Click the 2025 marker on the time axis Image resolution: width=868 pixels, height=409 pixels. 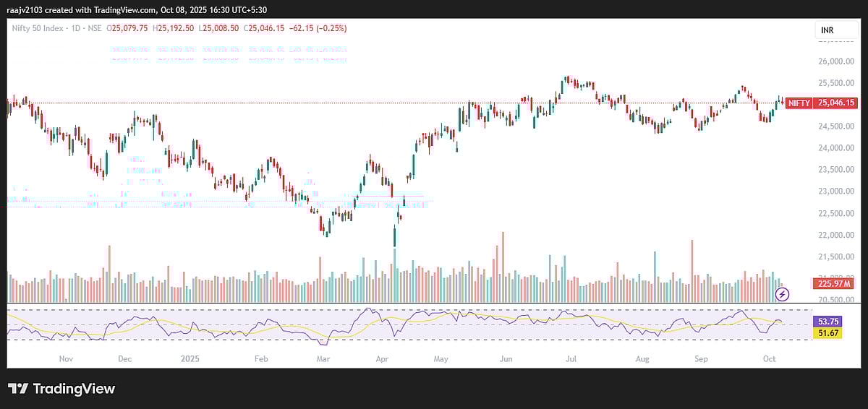click(190, 358)
